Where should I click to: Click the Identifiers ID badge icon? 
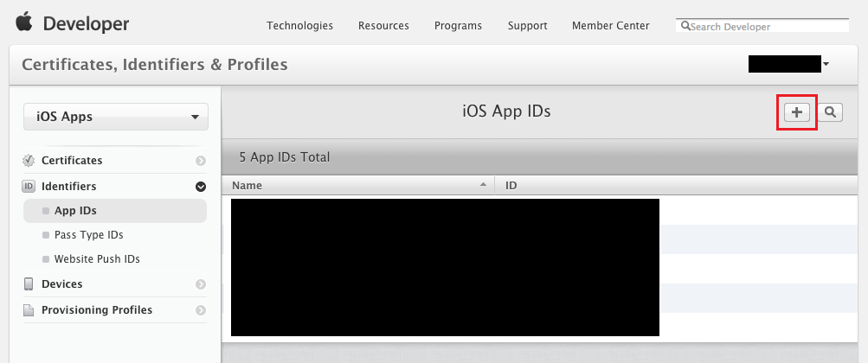point(29,186)
